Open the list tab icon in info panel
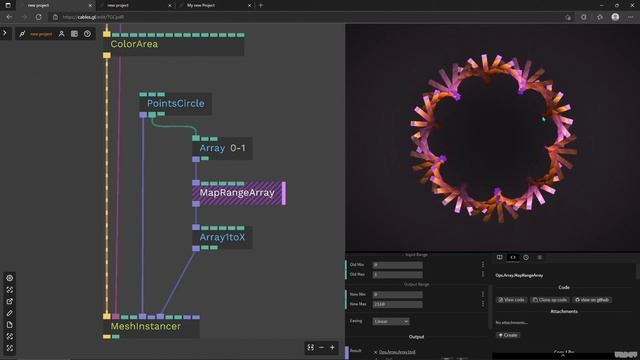 pos(540,257)
